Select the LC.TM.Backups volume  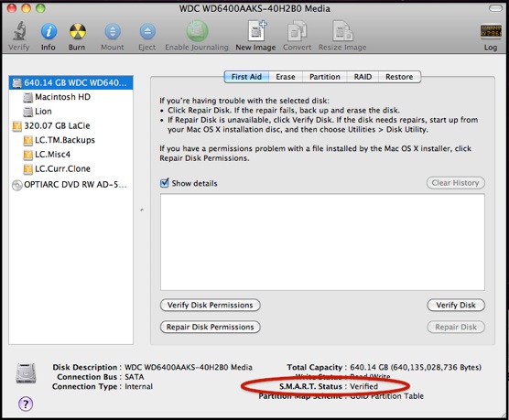point(70,140)
